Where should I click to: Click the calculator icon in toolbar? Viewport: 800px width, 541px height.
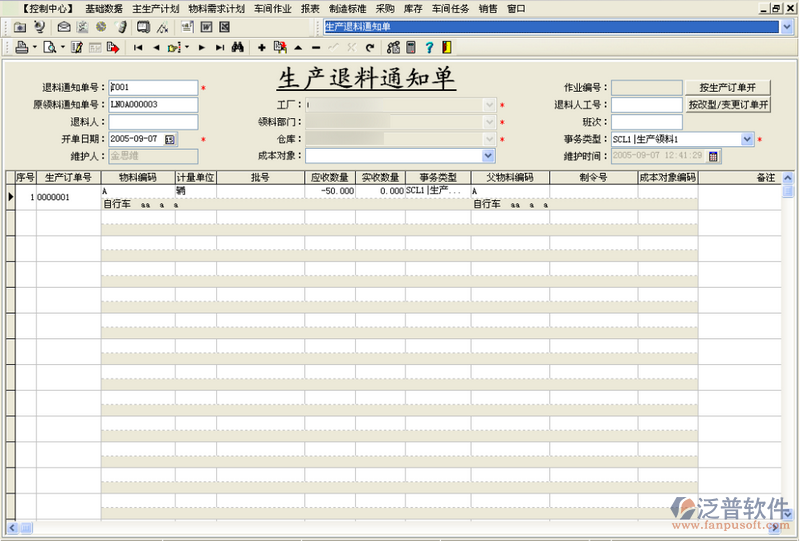coord(410,47)
